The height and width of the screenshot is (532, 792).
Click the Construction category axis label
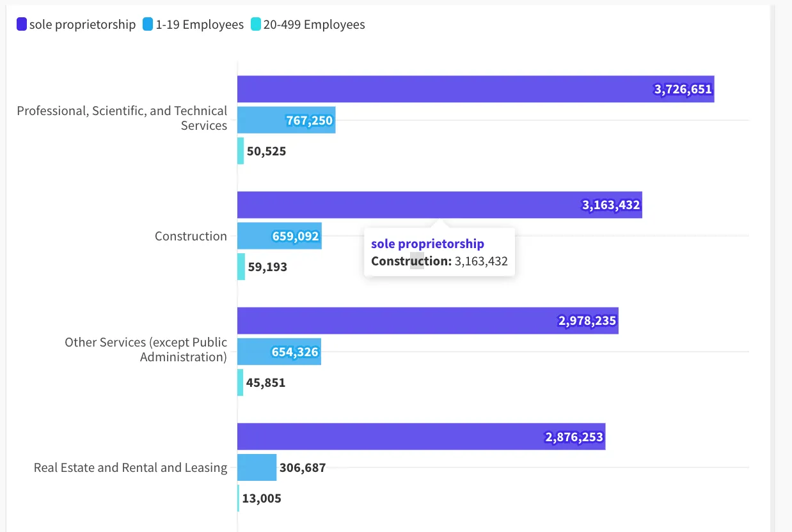point(191,236)
